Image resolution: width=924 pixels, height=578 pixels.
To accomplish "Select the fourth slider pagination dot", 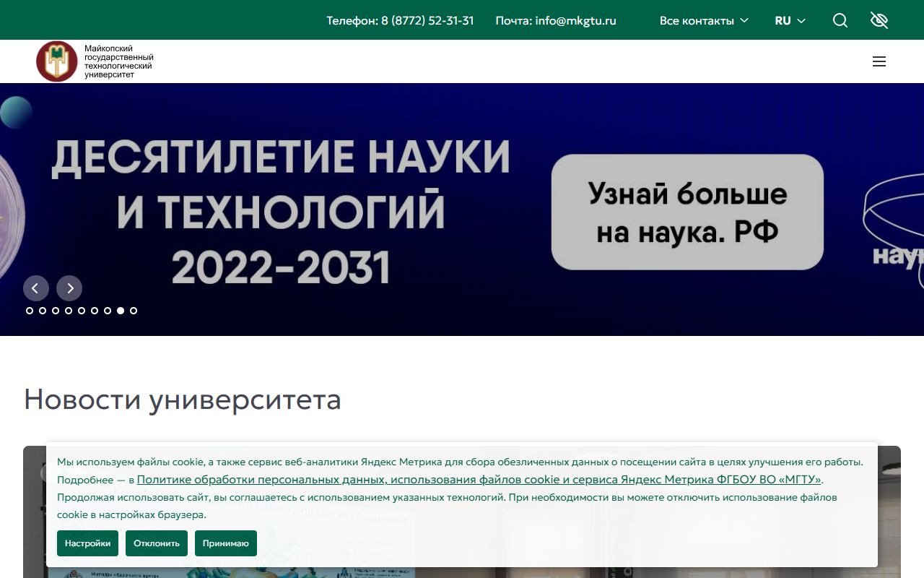I will [x=69, y=311].
